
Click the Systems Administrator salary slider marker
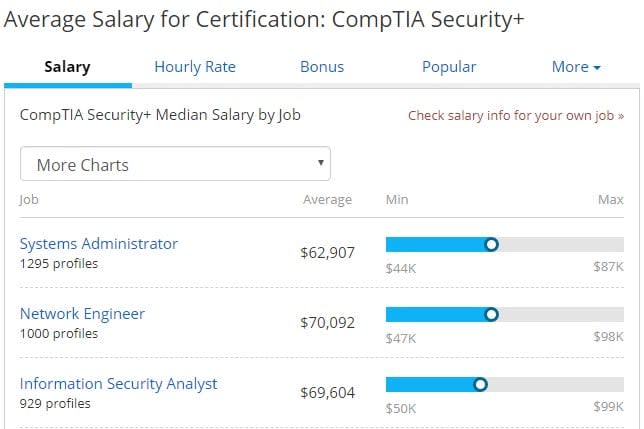(491, 245)
